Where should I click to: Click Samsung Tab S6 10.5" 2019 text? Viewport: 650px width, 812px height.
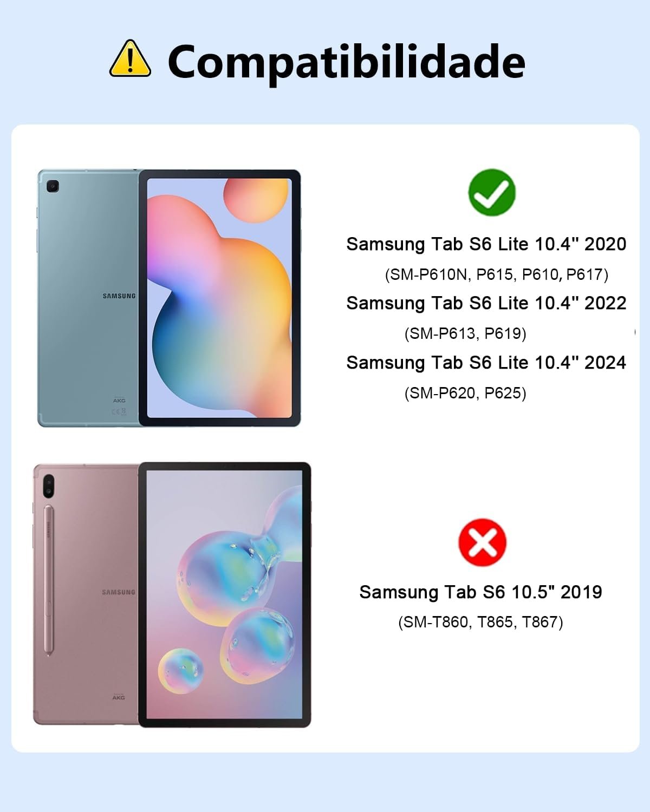click(481, 592)
